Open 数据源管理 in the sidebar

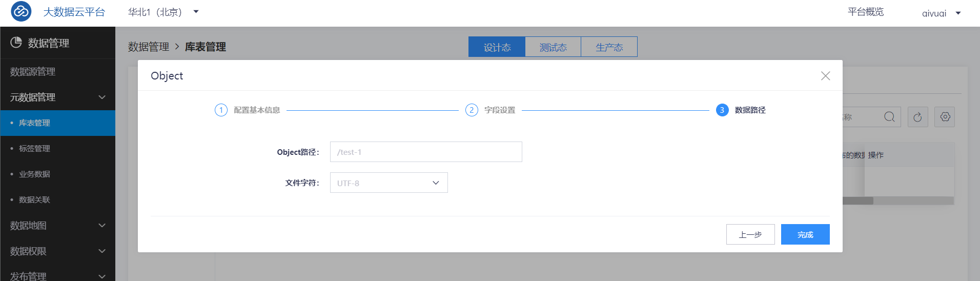tap(57, 72)
